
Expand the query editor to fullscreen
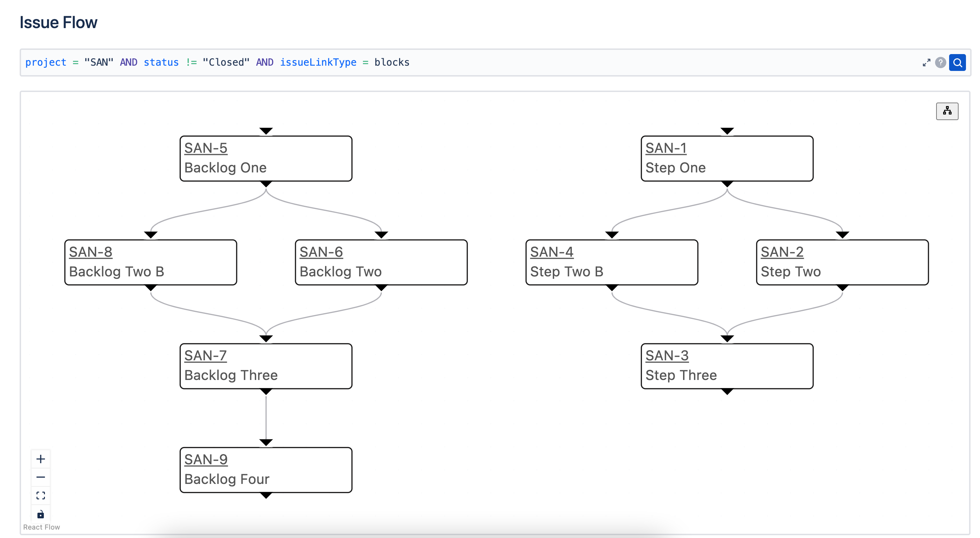[x=926, y=62]
